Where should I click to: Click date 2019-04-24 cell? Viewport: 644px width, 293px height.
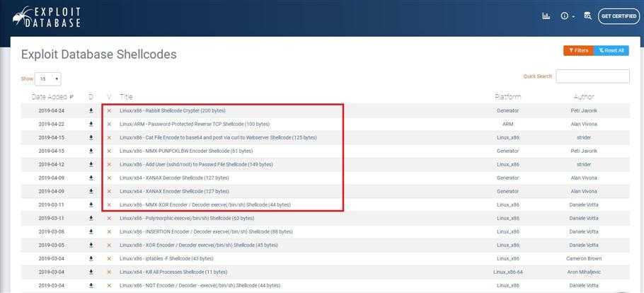tap(52, 110)
